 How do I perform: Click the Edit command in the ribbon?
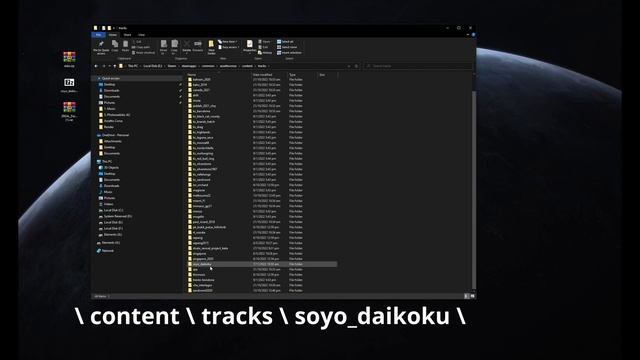[263, 47]
